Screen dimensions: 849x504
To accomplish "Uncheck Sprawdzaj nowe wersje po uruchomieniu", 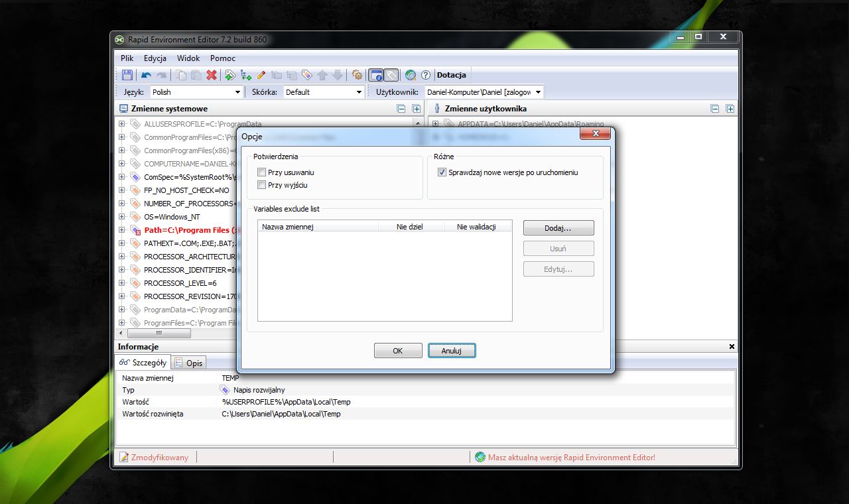I will (x=442, y=172).
